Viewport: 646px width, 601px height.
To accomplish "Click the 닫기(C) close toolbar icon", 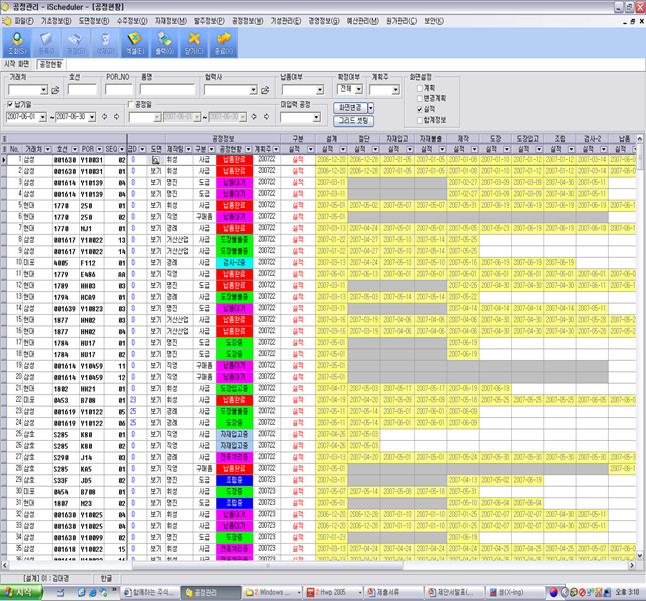I will [194, 43].
